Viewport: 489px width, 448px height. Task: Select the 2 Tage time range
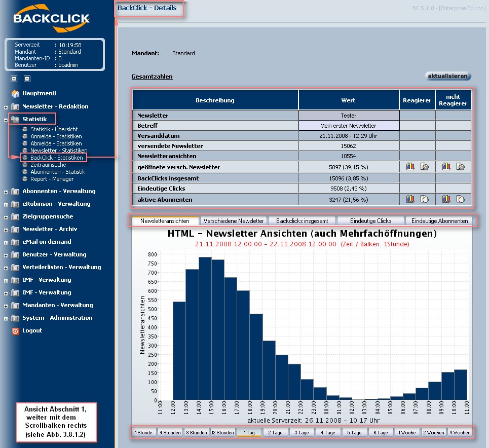click(275, 433)
